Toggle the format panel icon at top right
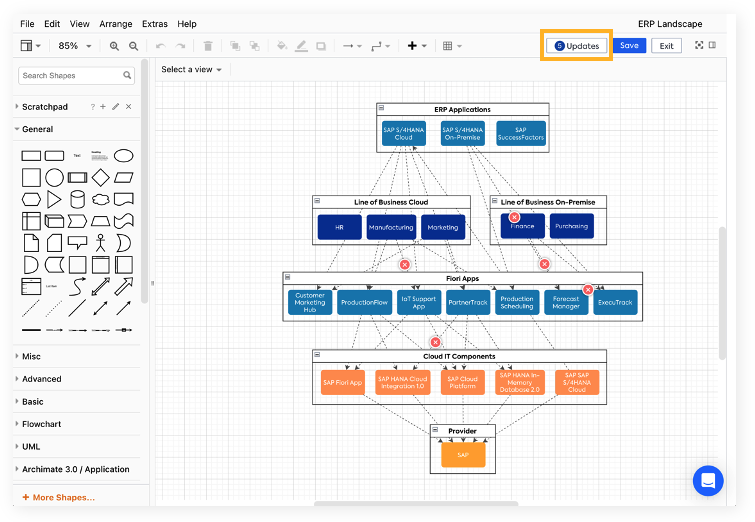The width and height of the screenshot is (755, 522). [713, 45]
